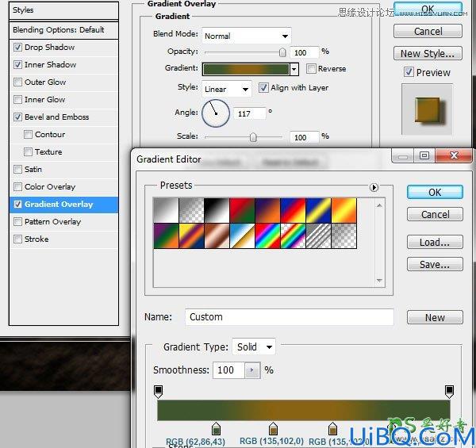This screenshot has height=448, width=476.
Task: Open the Blend Mode dropdown
Action: (x=247, y=36)
